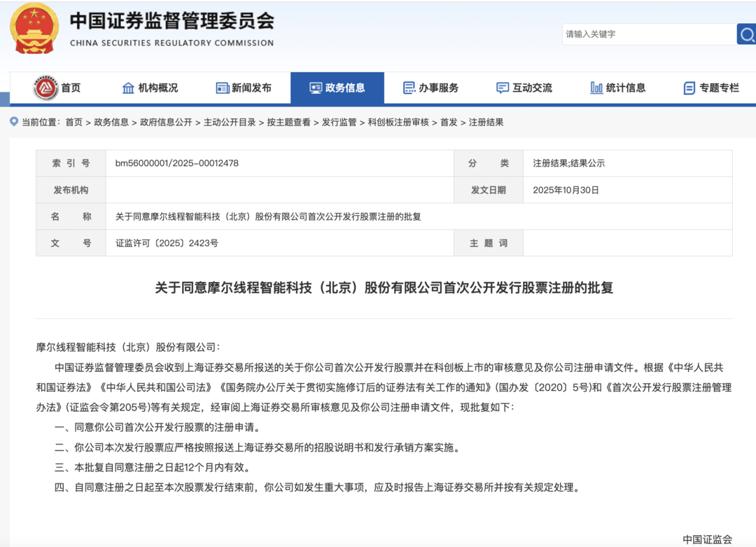The height and width of the screenshot is (547, 756).
Task: Click the 互动交流 chat bubble icon
Action: click(x=503, y=88)
